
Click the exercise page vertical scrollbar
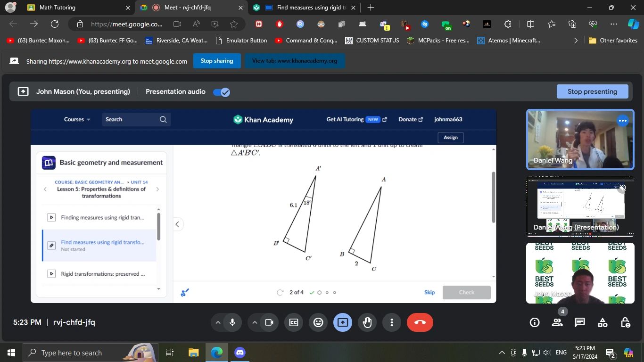click(x=494, y=198)
